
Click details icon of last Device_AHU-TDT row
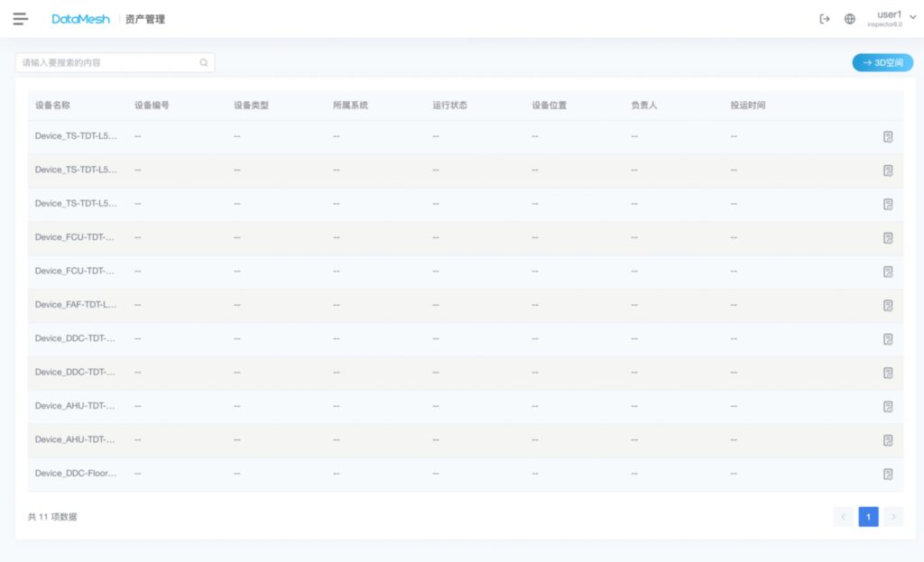888,440
